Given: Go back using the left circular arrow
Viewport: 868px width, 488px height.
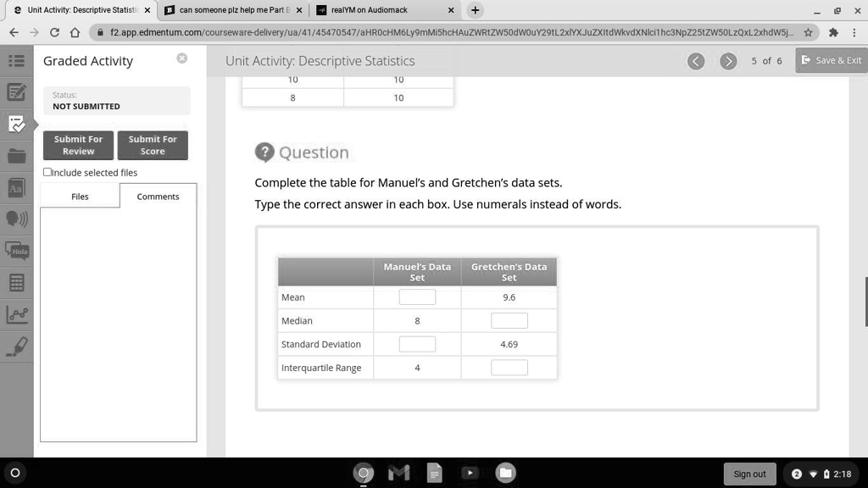Looking at the screenshot, I should click(696, 61).
